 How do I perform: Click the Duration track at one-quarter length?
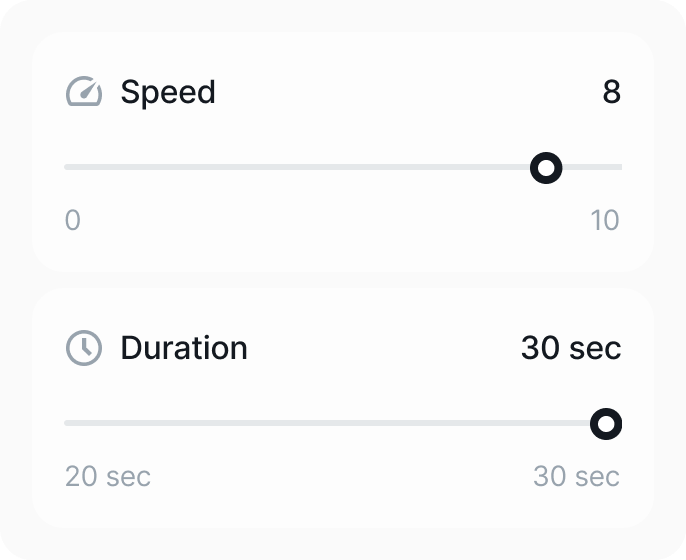click(x=204, y=423)
